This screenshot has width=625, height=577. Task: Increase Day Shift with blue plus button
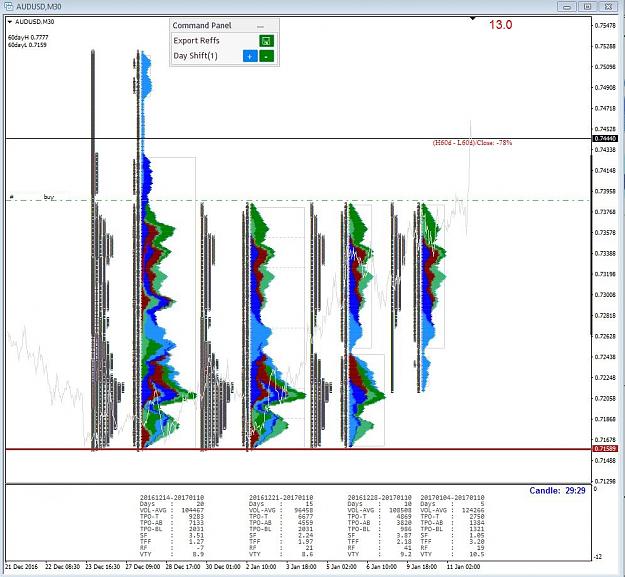tap(250, 56)
